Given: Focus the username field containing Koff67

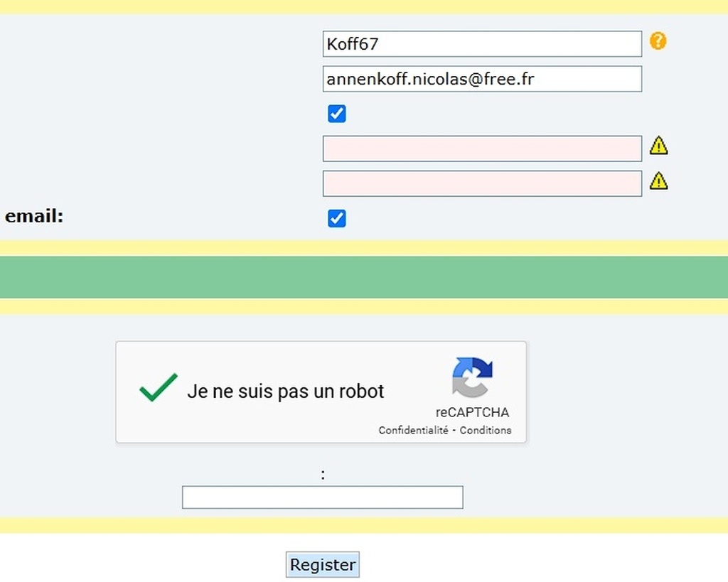Looking at the screenshot, I should pyautogui.click(x=482, y=44).
